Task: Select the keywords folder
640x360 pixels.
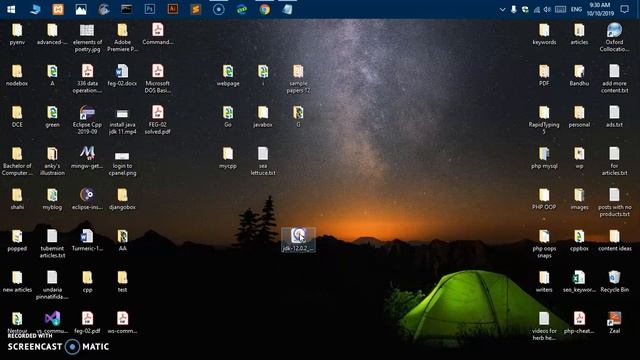Action: point(544,34)
